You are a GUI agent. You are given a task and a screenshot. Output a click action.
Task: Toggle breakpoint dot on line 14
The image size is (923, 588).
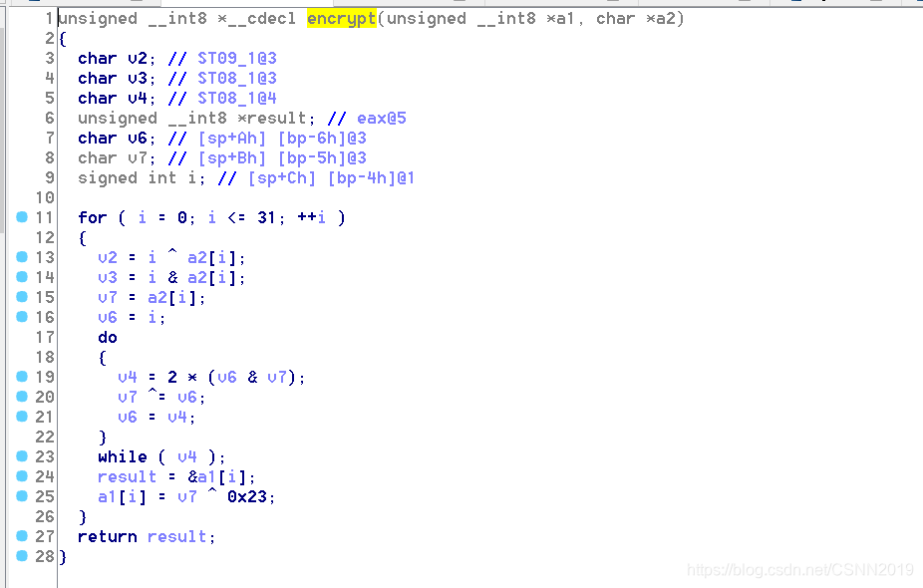[x=22, y=277]
